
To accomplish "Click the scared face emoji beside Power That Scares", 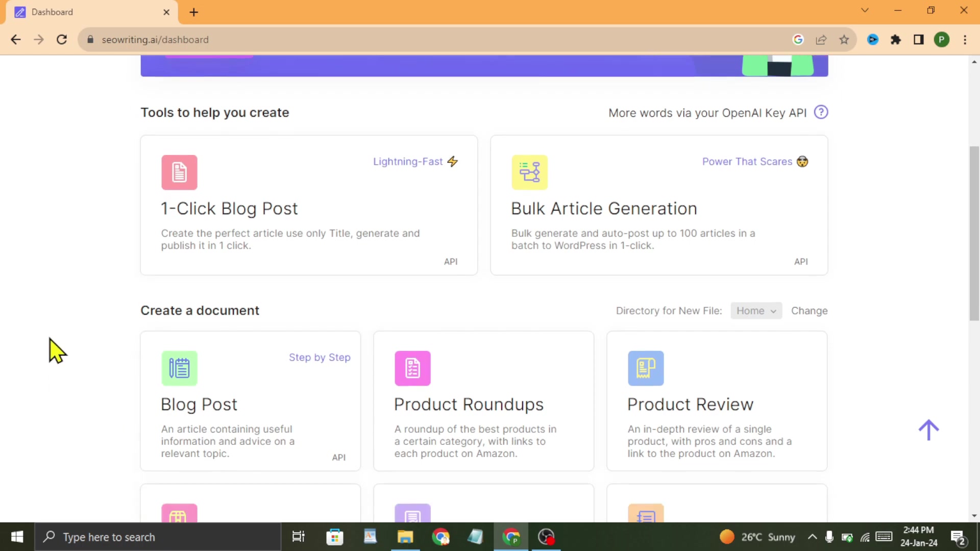I will coord(802,162).
